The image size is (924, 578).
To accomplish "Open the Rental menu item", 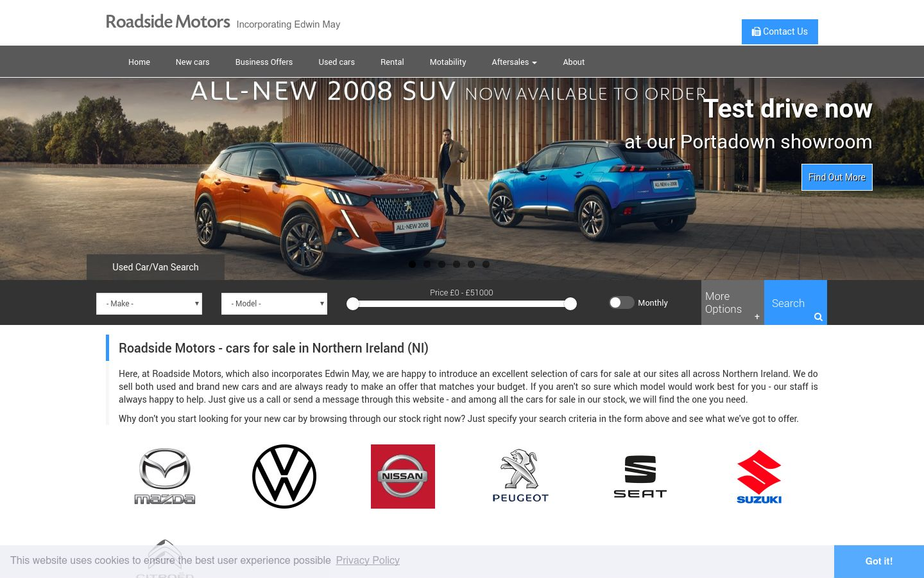I will [x=392, y=62].
